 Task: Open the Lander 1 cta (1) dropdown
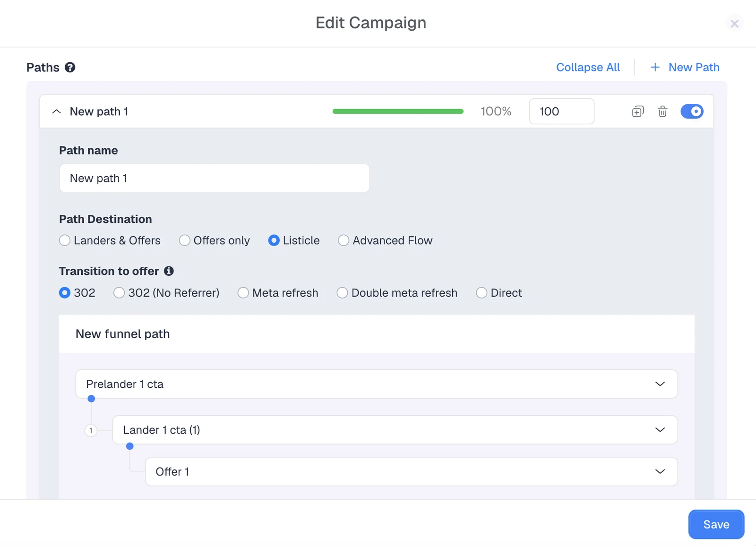395,430
